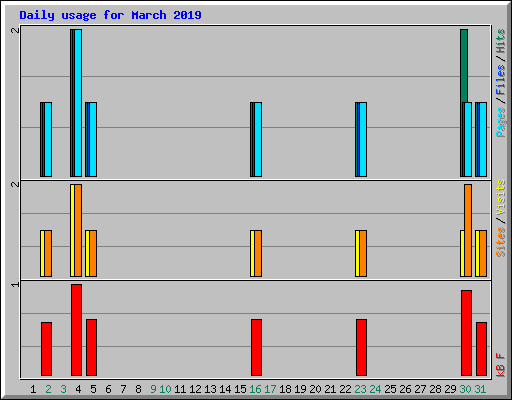This screenshot has height=400, width=512.
Task: Click day label "20" on the x-axis
Action: pos(315,389)
